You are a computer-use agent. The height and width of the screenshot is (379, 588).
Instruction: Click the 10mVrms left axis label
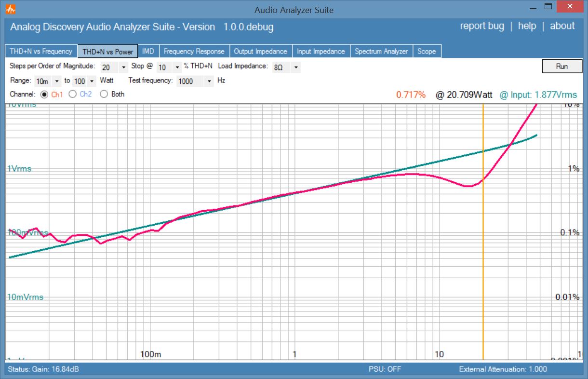tap(25, 297)
